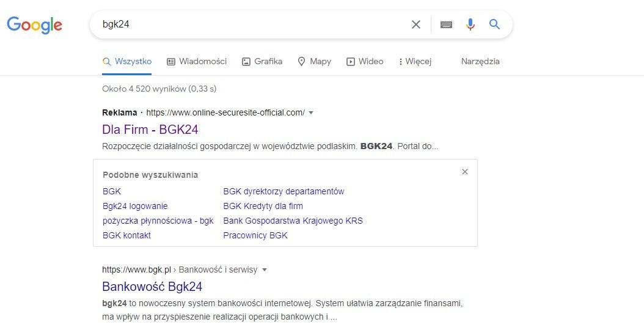Open the Wideo tab
Viewport: 644px width, 330px height.
(x=365, y=61)
